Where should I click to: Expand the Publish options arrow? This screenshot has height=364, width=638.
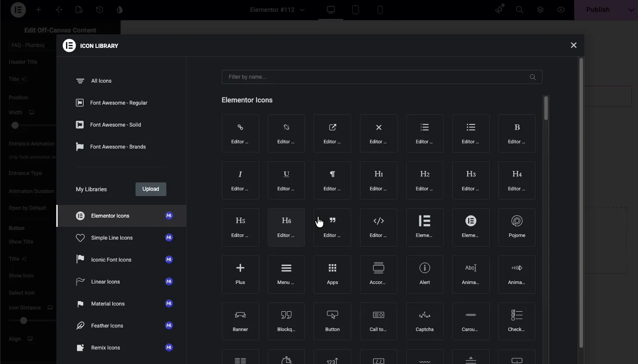tap(631, 10)
